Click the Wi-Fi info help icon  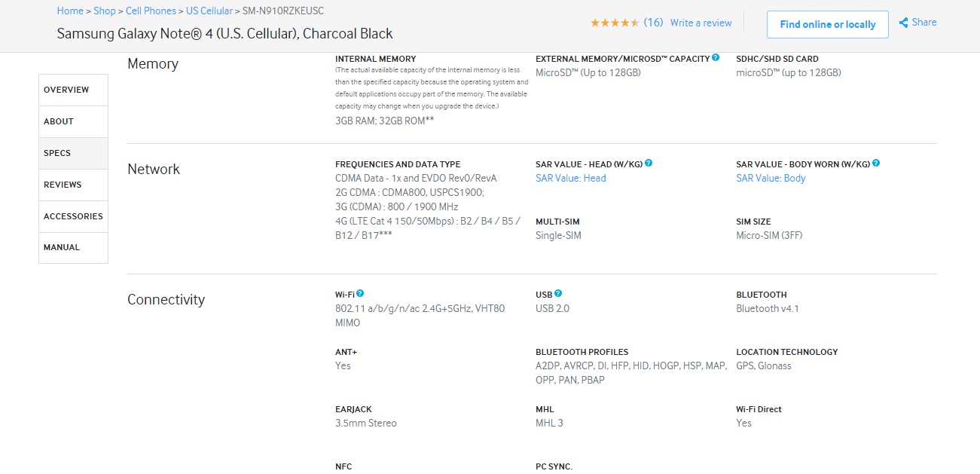pyautogui.click(x=360, y=293)
